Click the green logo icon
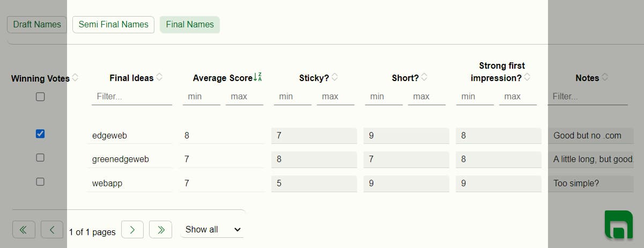 point(618,224)
